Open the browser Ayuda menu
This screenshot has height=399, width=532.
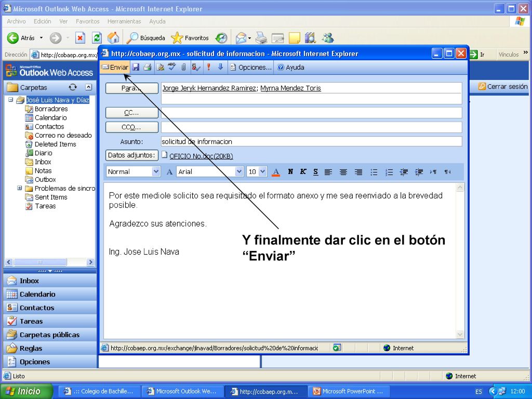coord(157,21)
